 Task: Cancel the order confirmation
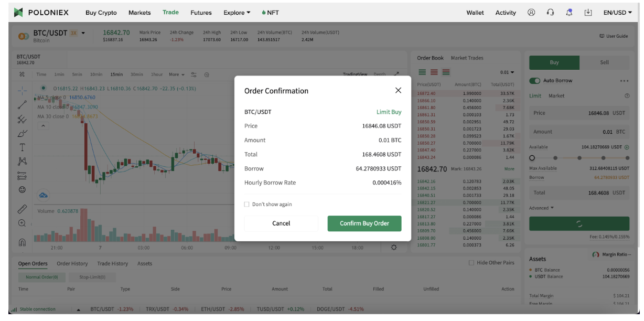(x=281, y=223)
